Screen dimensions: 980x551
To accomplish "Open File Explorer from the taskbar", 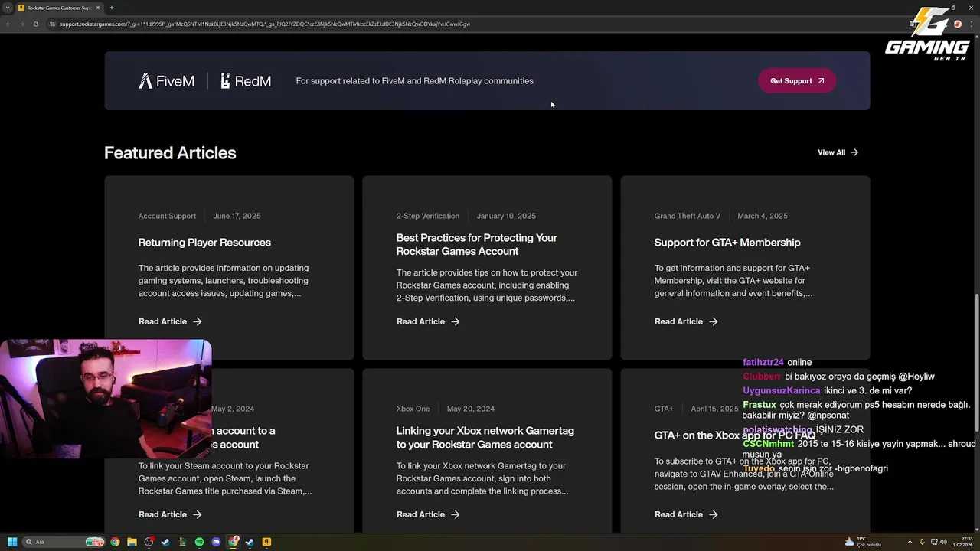I will point(132,542).
